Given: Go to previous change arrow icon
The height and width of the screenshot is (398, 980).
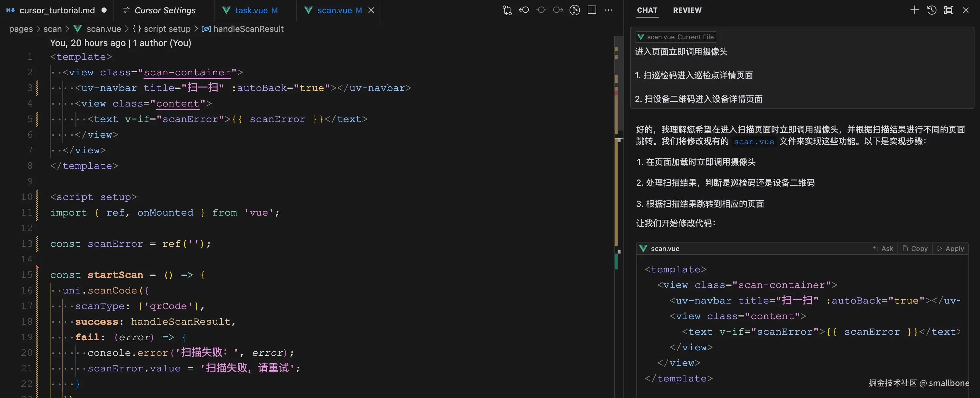Looking at the screenshot, I should 524,10.
